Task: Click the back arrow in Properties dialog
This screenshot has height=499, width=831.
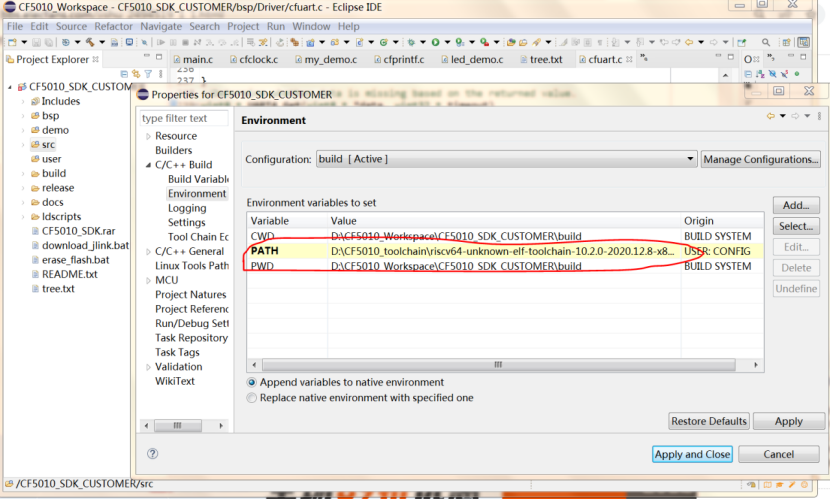Action: [770, 117]
